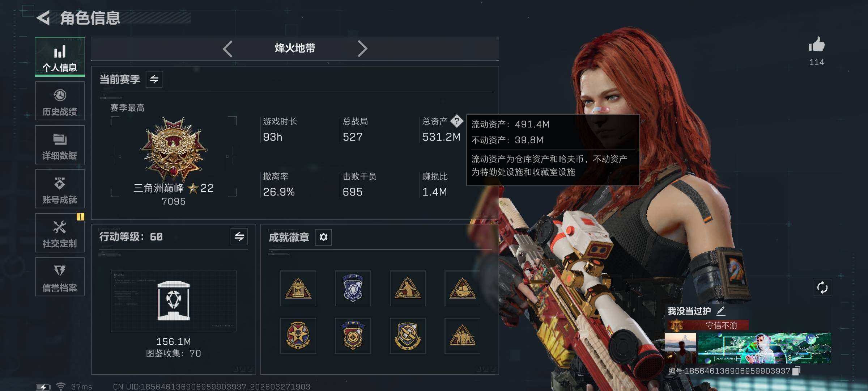Click the back arrow beside 角色信息
This screenshot has width=868, height=391.
click(43, 18)
